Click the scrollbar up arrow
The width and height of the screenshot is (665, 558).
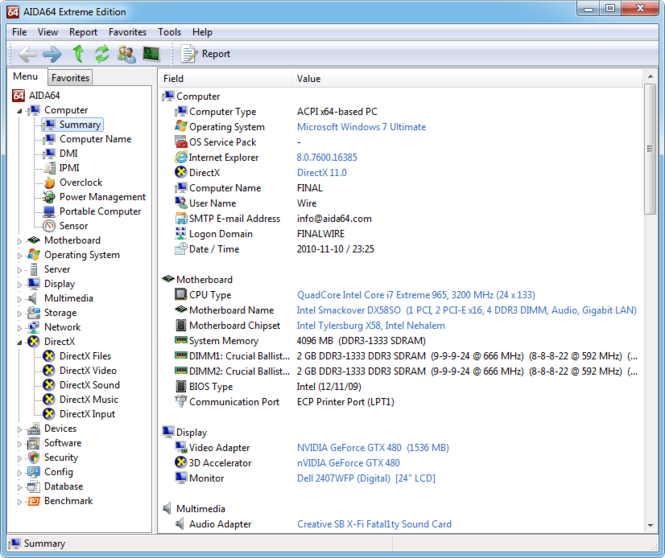(x=650, y=77)
